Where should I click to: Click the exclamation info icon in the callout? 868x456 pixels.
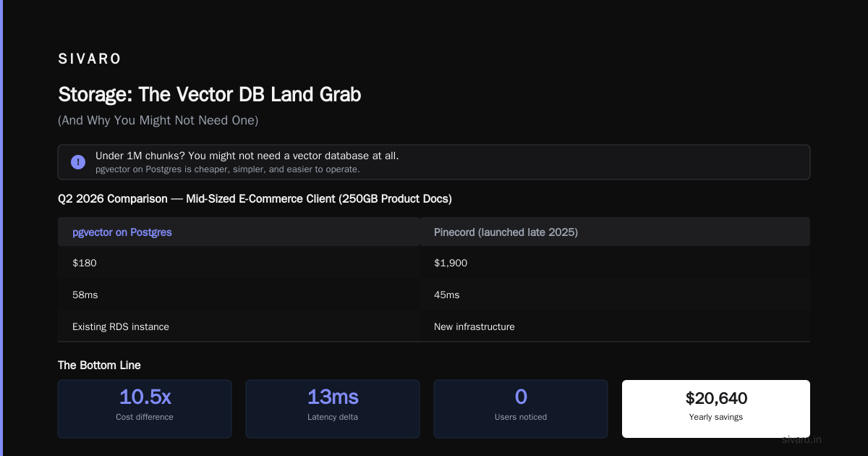(78, 162)
